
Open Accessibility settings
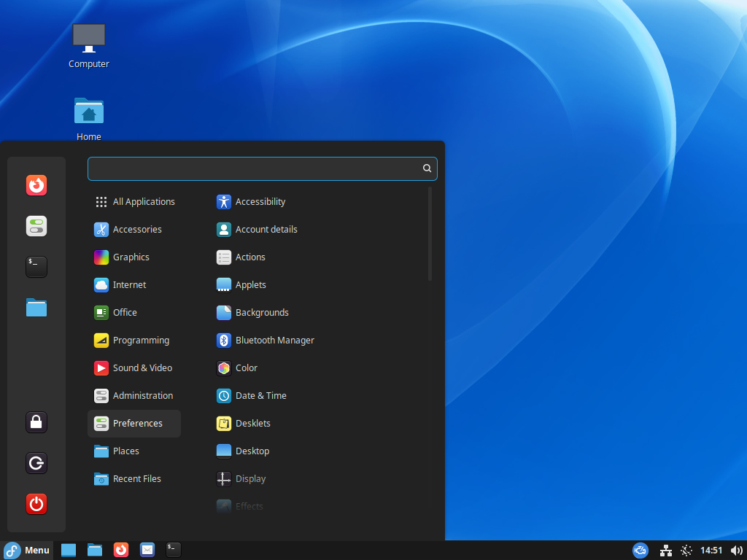click(x=259, y=201)
